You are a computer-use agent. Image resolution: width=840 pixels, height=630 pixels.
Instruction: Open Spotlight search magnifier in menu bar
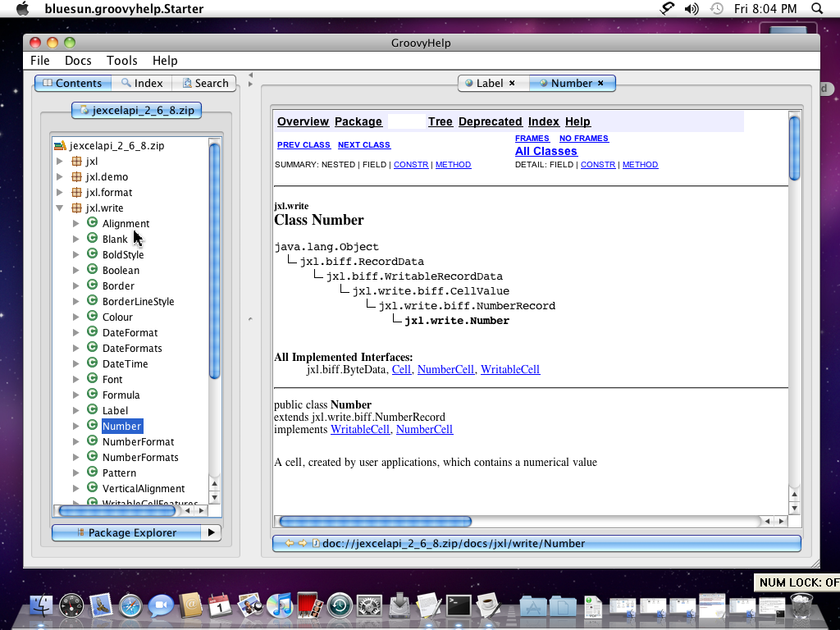click(x=816, y=9)
